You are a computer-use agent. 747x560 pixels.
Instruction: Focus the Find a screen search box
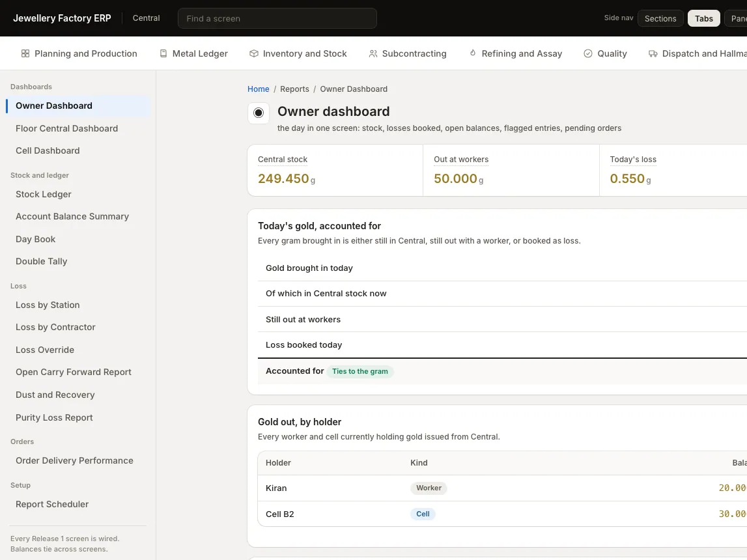click(x=277, y=19)
